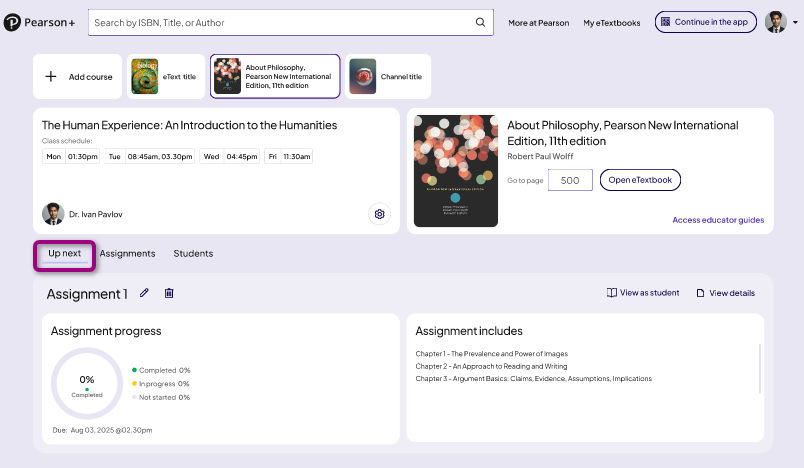Viewport: 804px width, 468px height.
Task: Click Continue in the app button
Action: [x=706, y=22]
